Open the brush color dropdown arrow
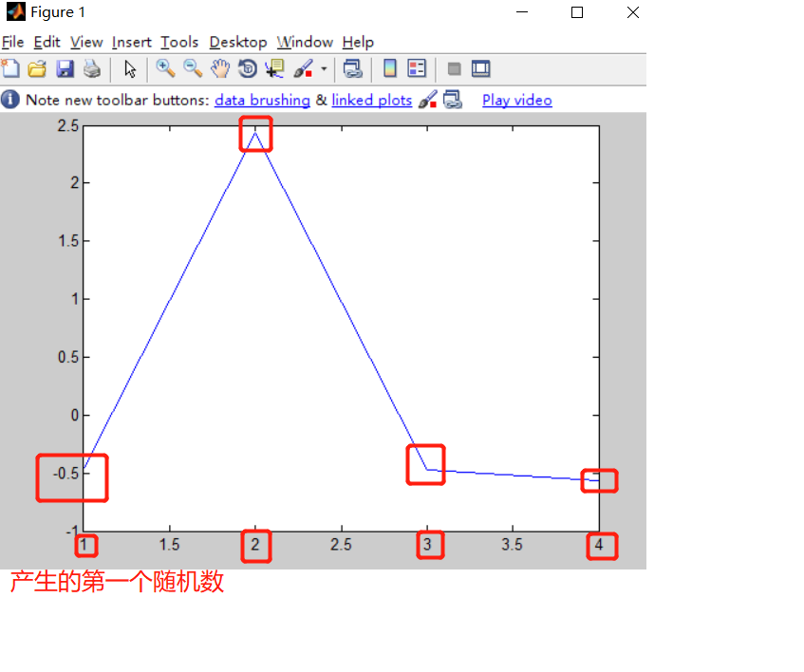Image resolution: width=804 pixels, height=672 pixels. 324,68
